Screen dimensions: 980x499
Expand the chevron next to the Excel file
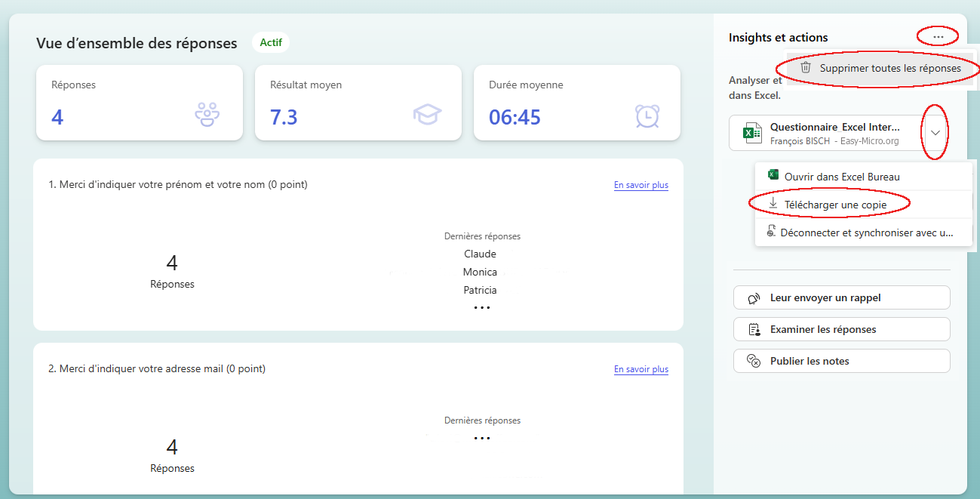click(x=935, y=133)
